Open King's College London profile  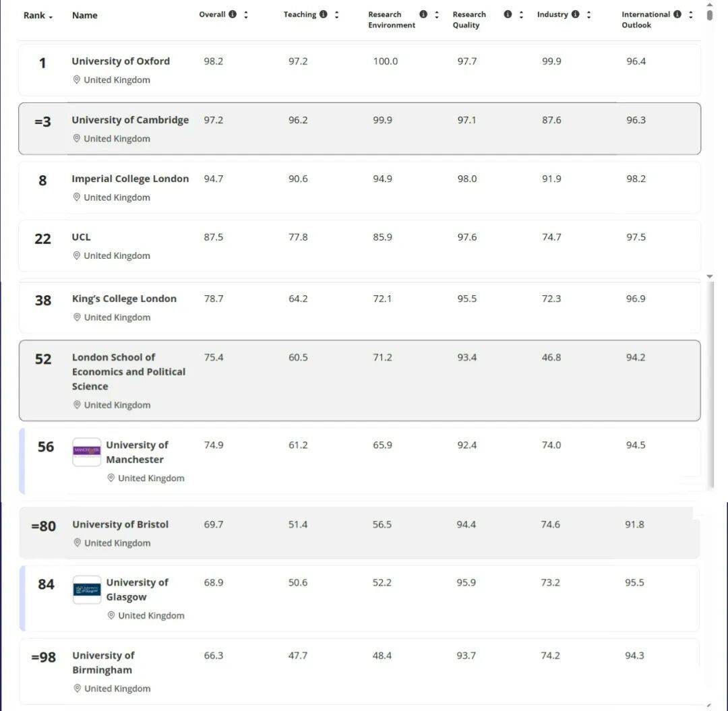pyautogui.click(x=124, y=299)
